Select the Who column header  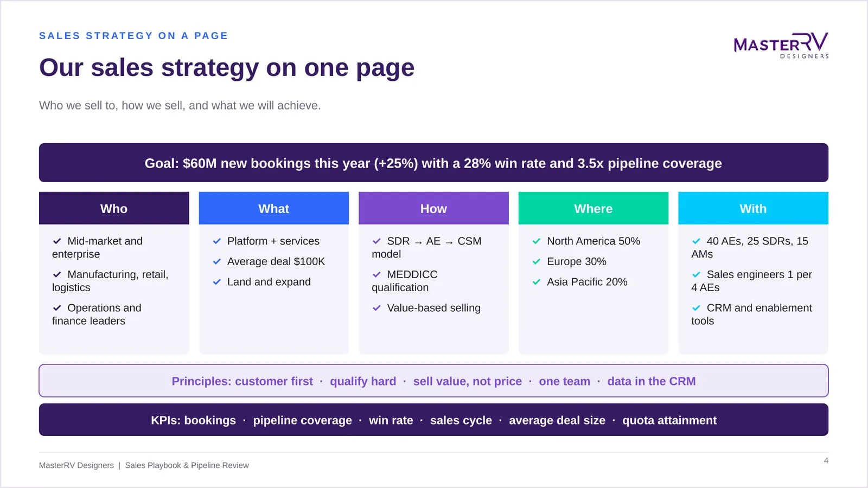[x=114, y=208]
